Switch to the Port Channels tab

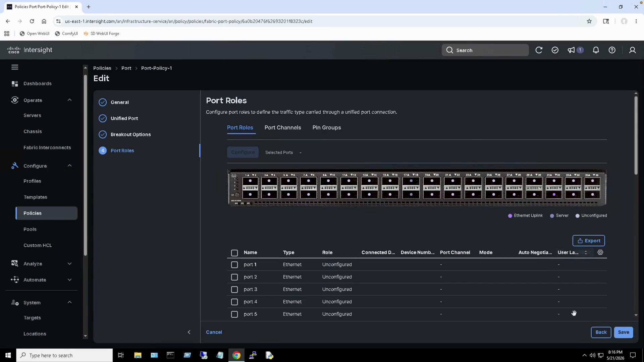coord(283,128)
